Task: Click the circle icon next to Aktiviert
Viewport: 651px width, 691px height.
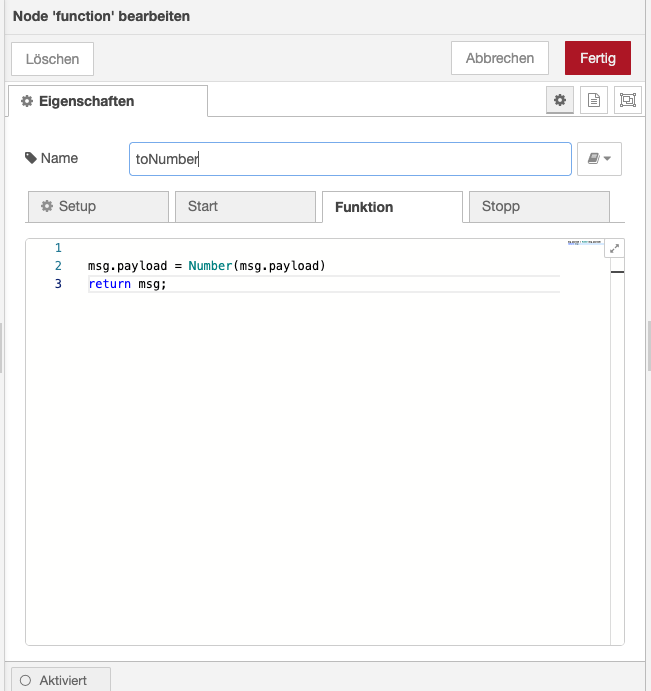Action: [x=26, y=680]
